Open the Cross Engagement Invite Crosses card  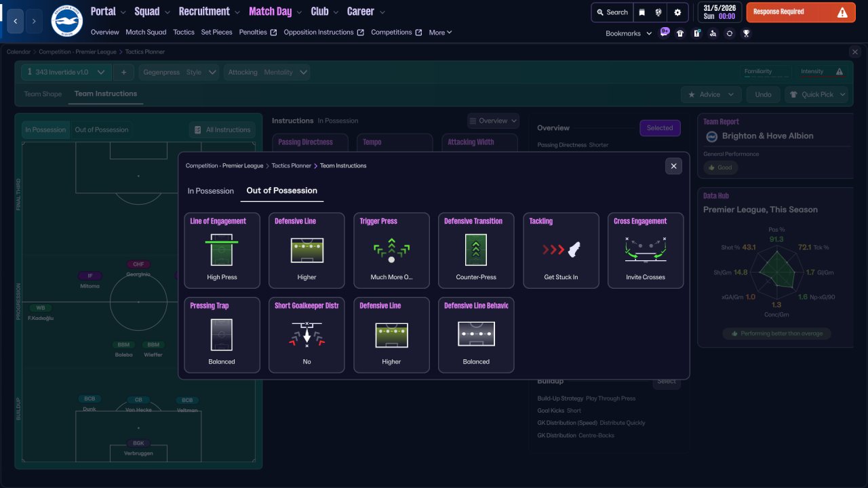coord(646,251)
